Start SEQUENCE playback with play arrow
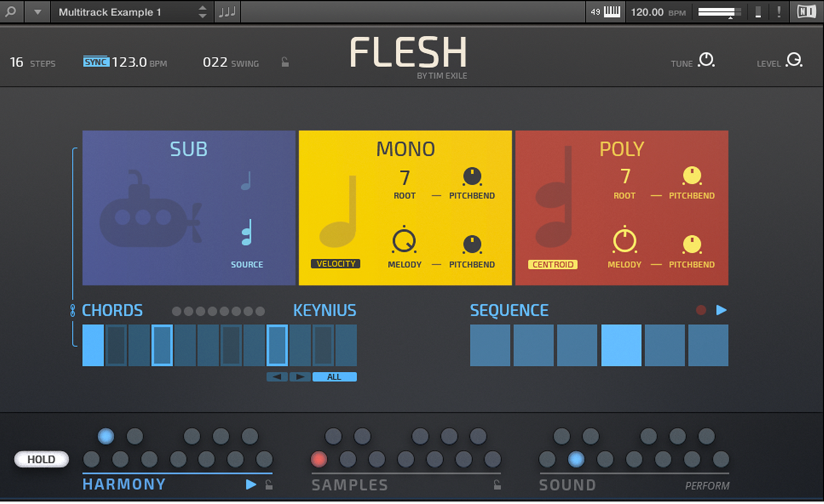Screen dimensions: 824x504 tap(722, 310)
